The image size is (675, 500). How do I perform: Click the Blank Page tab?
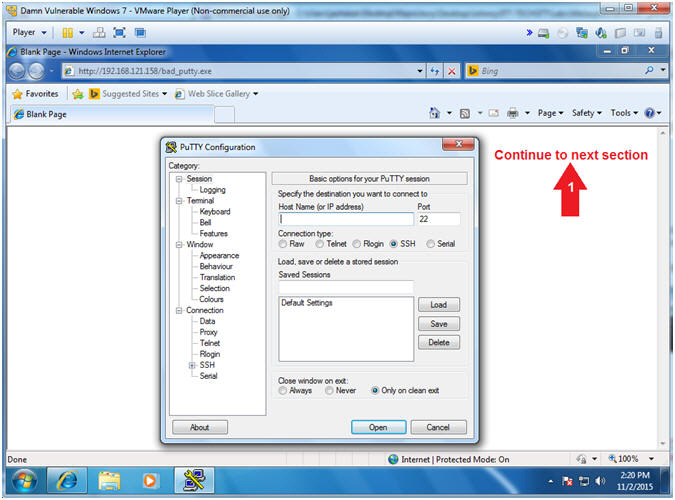pos(112,115)
